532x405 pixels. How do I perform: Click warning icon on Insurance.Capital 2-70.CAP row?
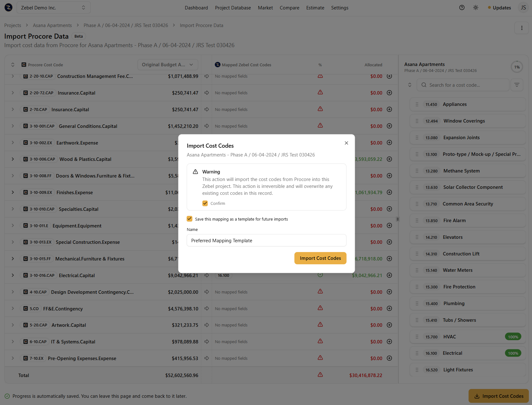tap(320, 109)
